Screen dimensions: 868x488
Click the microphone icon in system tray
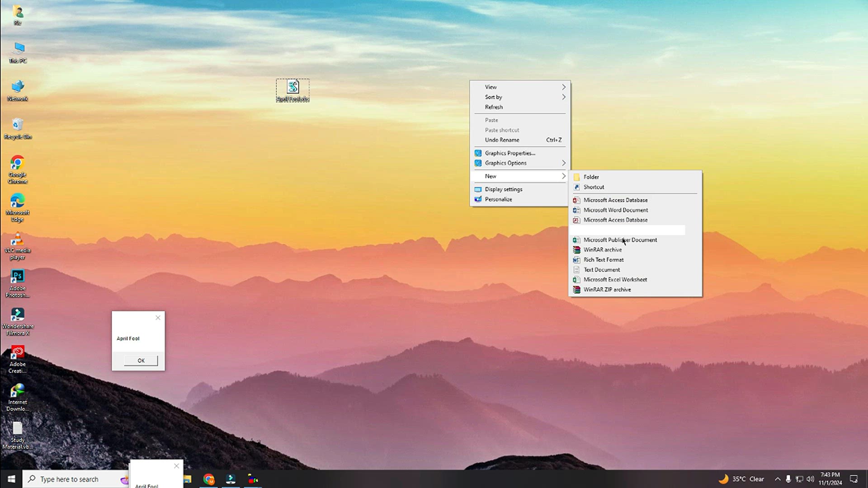click(x=788, y=479)
